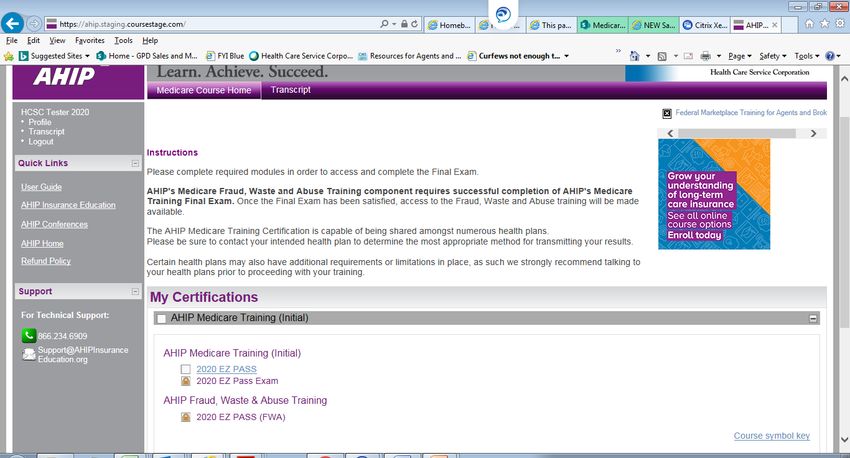Open the User Guide link
850x458 pixels.
(x=41, y=187)
